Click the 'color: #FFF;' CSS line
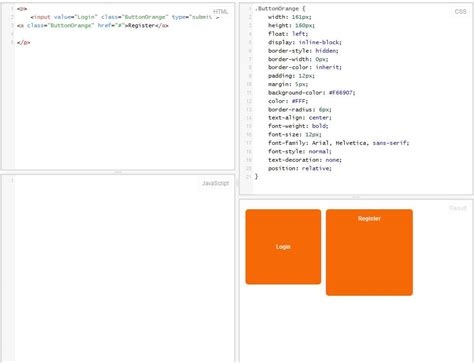474x363 pixels. (x=288, y=101)
